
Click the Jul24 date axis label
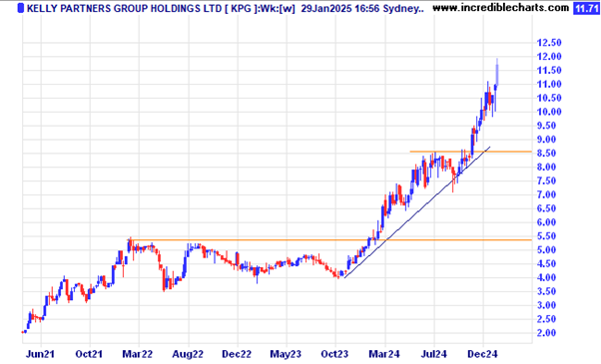434,354
